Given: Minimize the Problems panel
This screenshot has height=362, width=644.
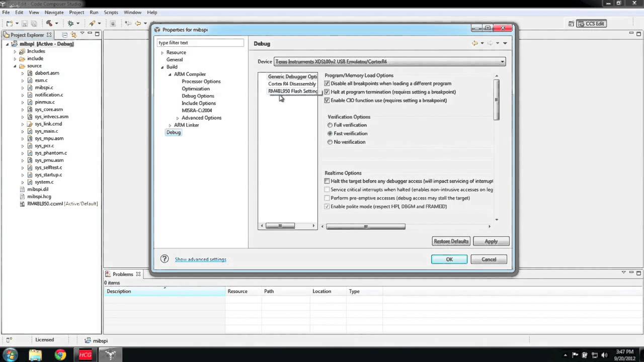Looking at the screenshot, I should coord(631,273).
